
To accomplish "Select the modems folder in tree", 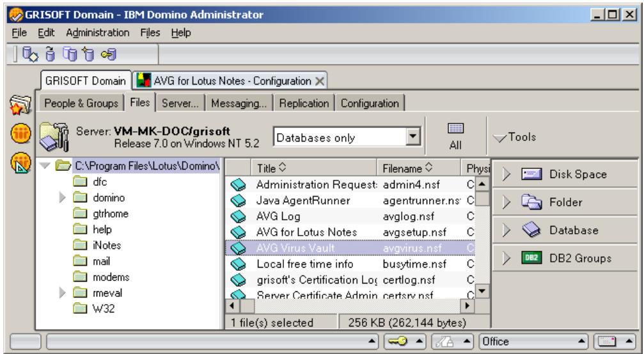I will pos(111,277).
